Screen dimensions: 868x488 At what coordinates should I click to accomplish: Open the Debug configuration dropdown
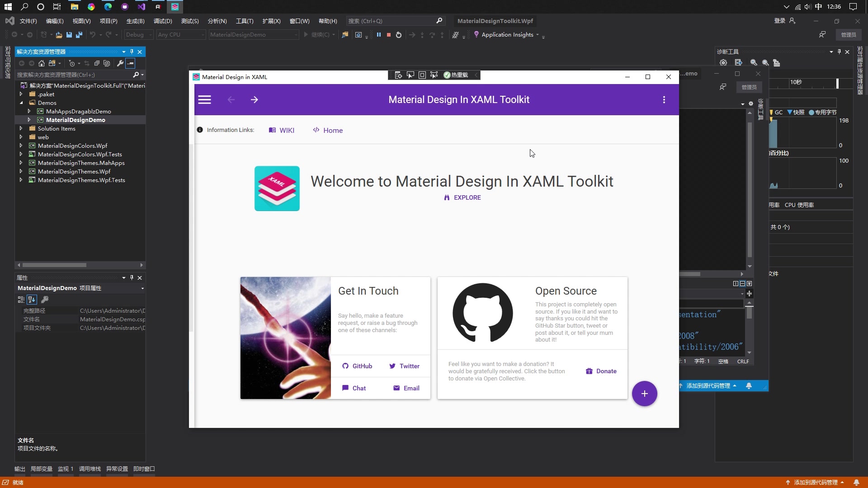[x=151, y=34]
